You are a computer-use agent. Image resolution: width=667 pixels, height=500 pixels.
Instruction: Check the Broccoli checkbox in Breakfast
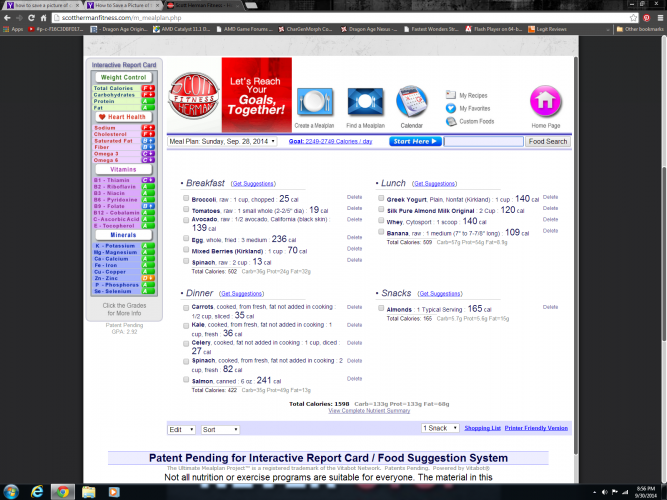pyautogui.click(x=187, y=199)
